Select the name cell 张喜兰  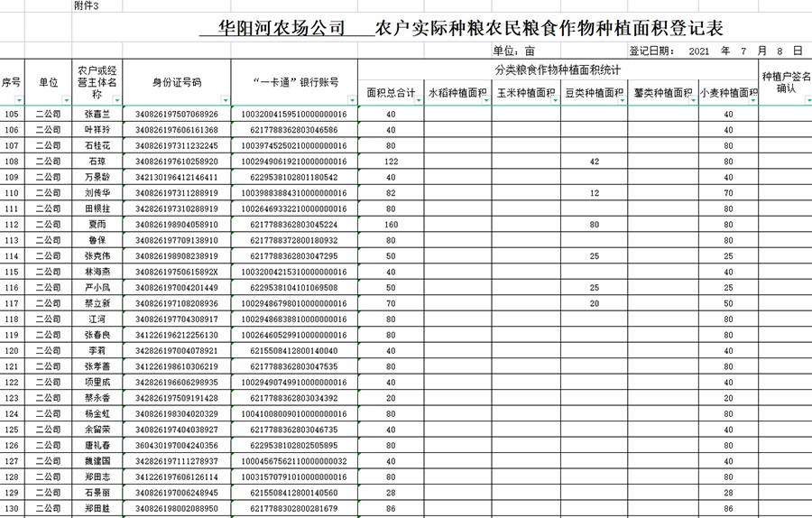97,115
